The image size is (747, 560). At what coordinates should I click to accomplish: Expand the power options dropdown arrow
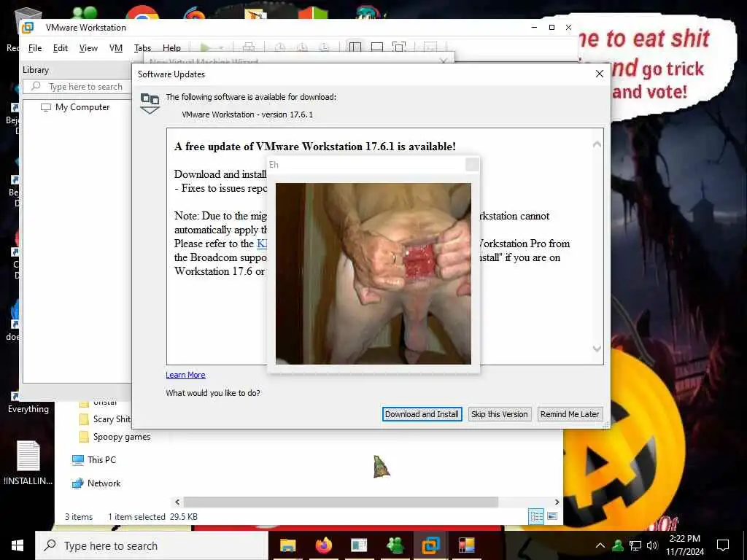click(221, 47)
